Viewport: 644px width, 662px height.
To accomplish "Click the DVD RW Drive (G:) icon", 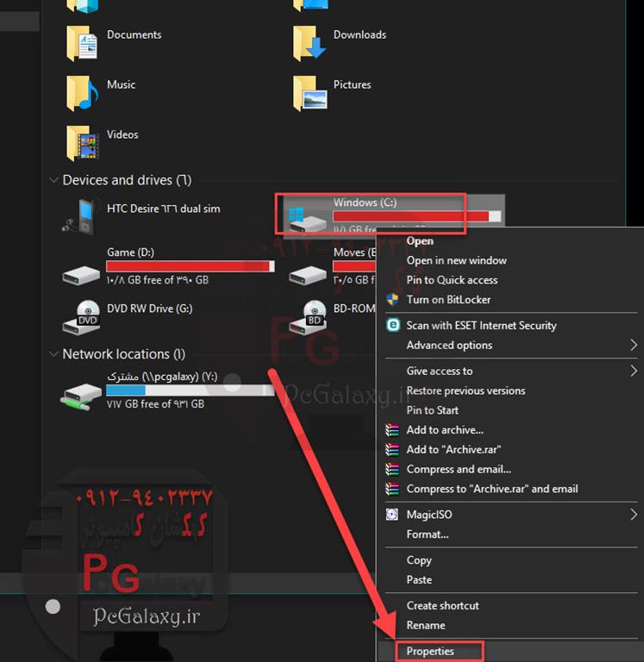I will [x=83, y=316].
